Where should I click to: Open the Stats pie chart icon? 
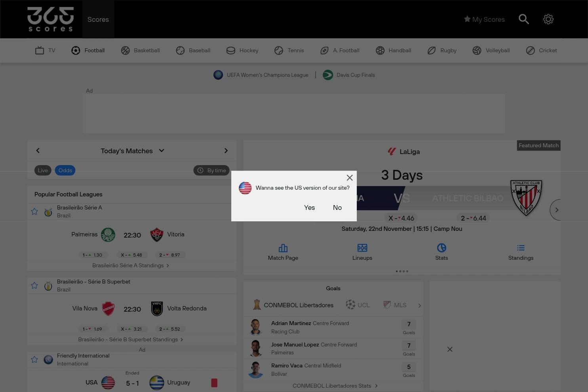click(x=441, y=248)
